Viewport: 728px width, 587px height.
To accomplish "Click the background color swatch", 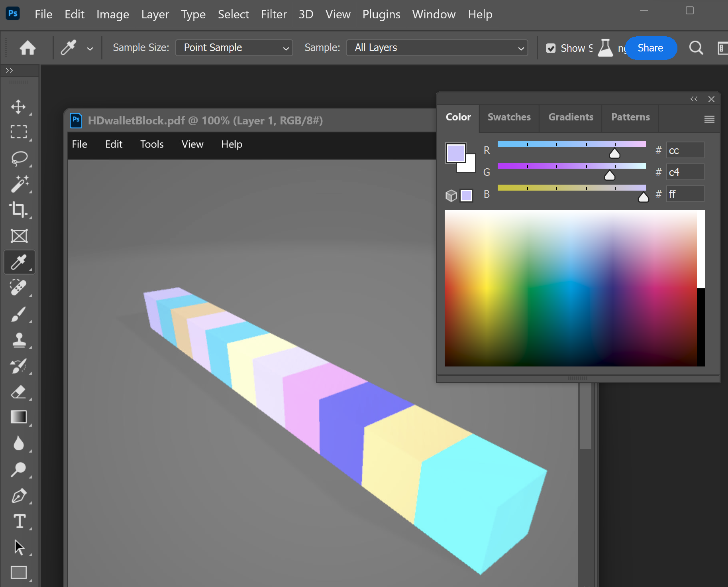I will tap(471, 167).
